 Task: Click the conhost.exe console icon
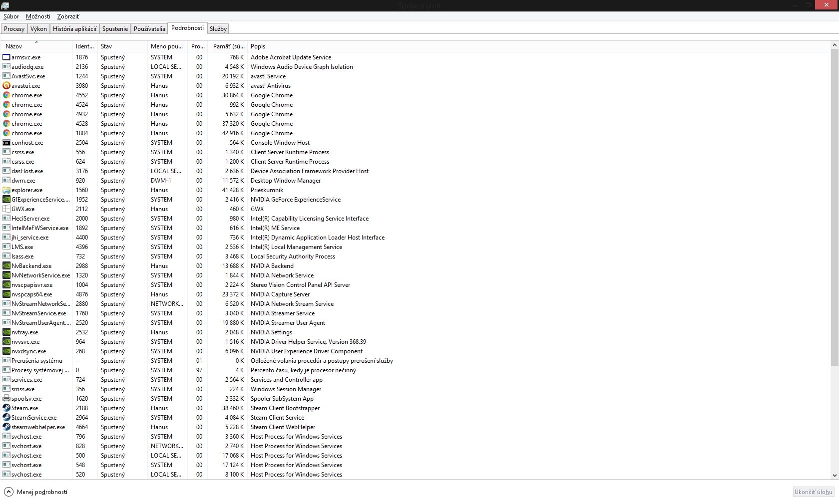click(x=6, y=143)
